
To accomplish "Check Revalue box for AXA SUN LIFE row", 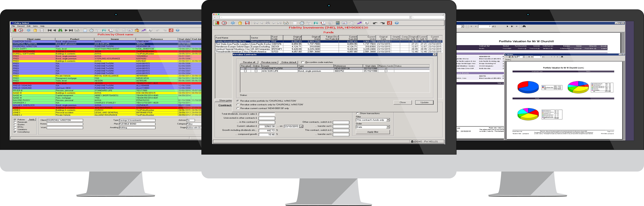I will coord(245,71).
